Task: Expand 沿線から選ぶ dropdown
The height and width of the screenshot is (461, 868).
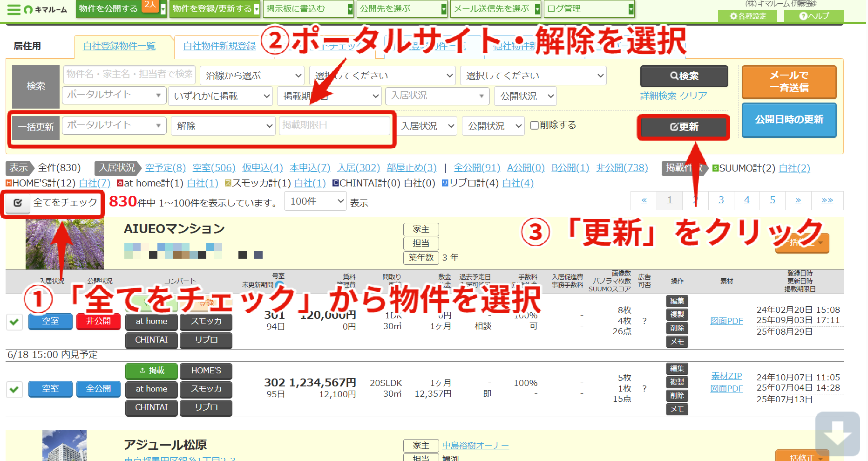Action: (x=252, y=76)
